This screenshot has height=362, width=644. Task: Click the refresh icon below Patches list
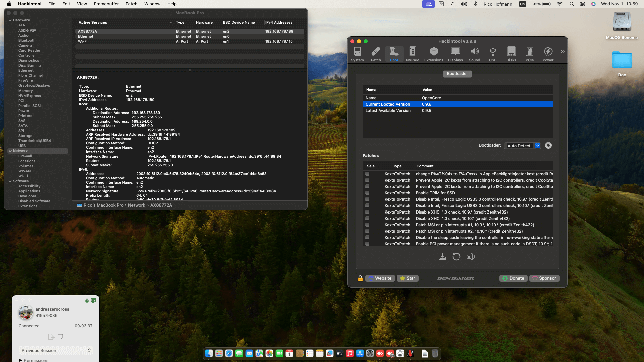tap(457, 257)
